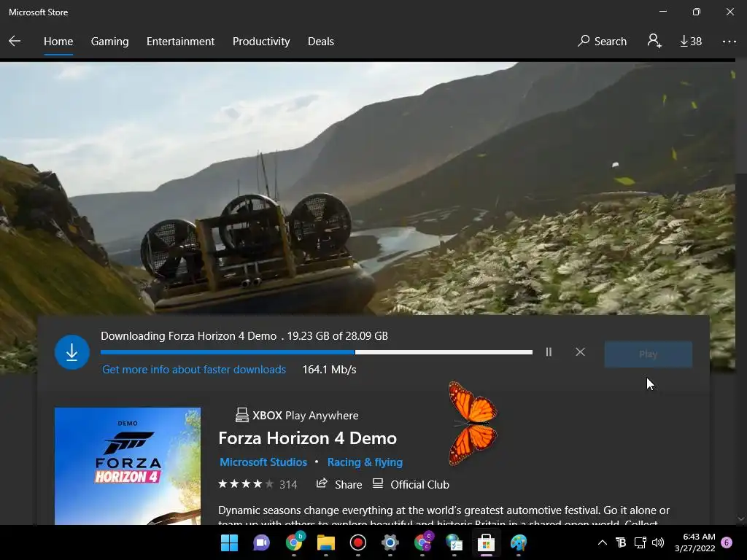Open the network tray icon
Viewport: 747px width, 560px height.
click(640, 542)
